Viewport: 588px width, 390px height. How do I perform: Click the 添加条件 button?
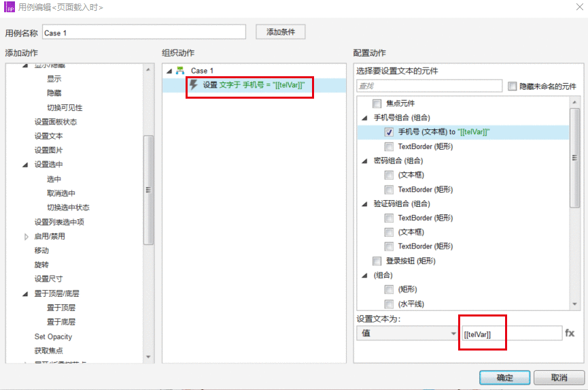point(281,32)
